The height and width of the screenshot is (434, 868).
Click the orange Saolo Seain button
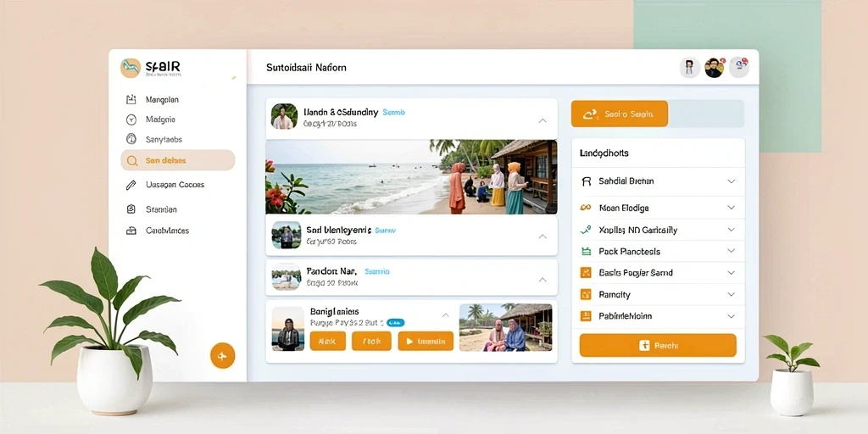tap(620, 114)
